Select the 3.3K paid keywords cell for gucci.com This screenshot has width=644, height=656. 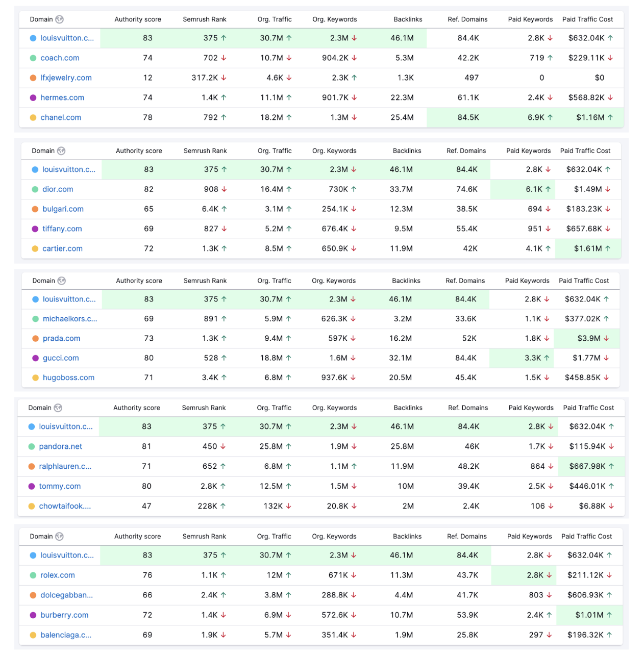(x=537, y=358)
